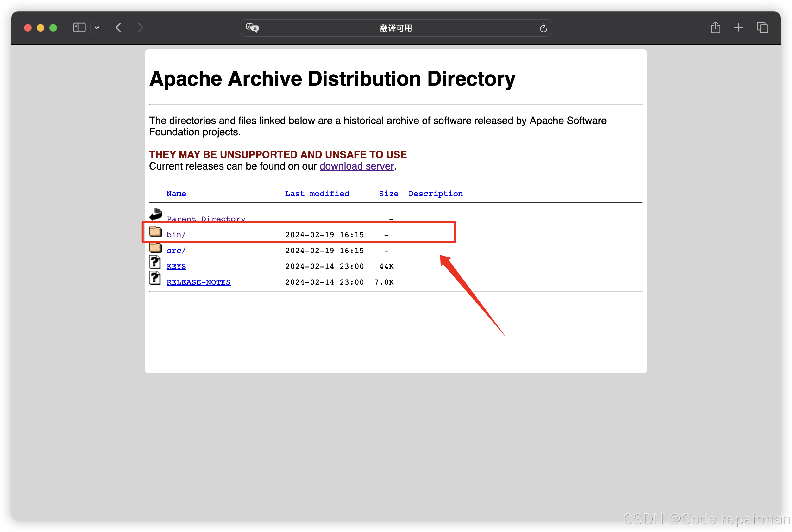Toggle the Safari sidebar
Image resolution: width=792 pixels, height=532 pixels.
click(79, 28)
